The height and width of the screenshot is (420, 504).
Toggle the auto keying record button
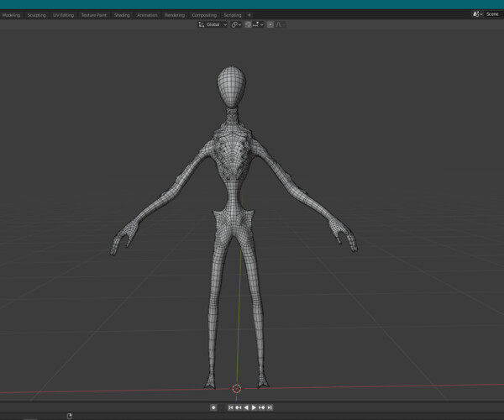point(213,407)
